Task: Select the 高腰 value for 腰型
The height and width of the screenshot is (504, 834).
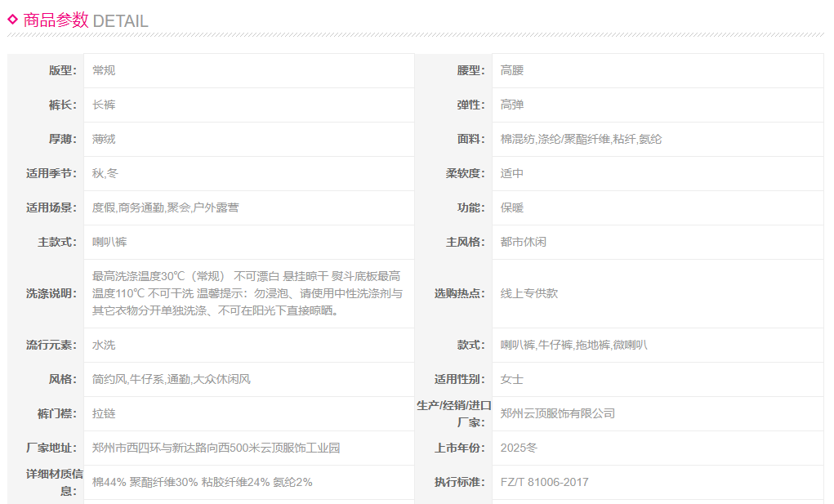Action: coord(512,70)
